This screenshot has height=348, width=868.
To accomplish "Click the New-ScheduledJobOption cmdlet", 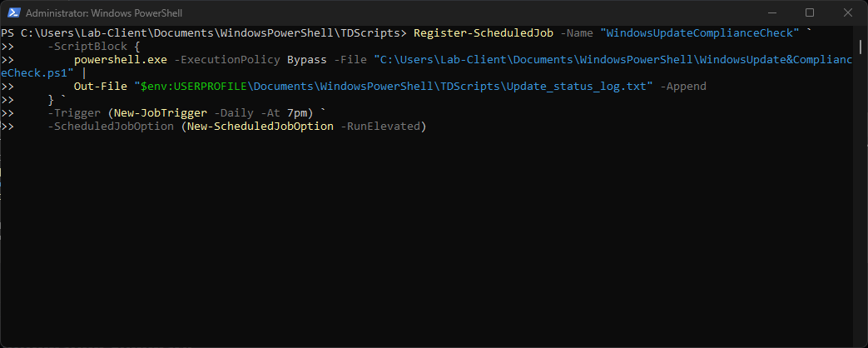I will (260, 127).
